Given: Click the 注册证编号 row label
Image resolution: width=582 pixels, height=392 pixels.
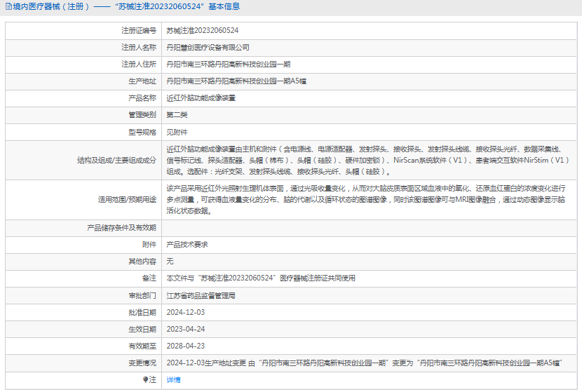Looking at the screenshot, I should tap(139, 30).
